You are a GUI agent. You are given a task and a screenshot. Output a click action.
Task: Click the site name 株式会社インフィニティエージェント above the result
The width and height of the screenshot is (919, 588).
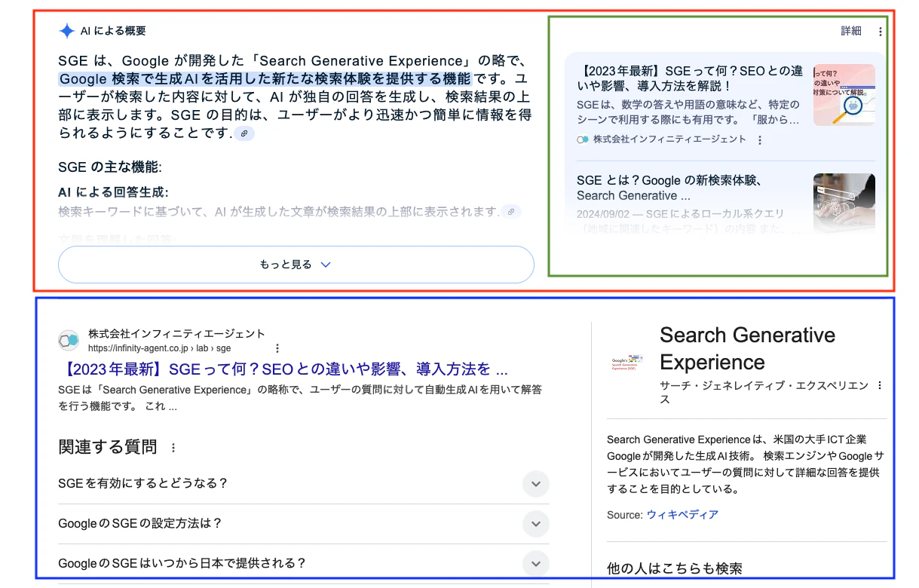coord(177,333)
